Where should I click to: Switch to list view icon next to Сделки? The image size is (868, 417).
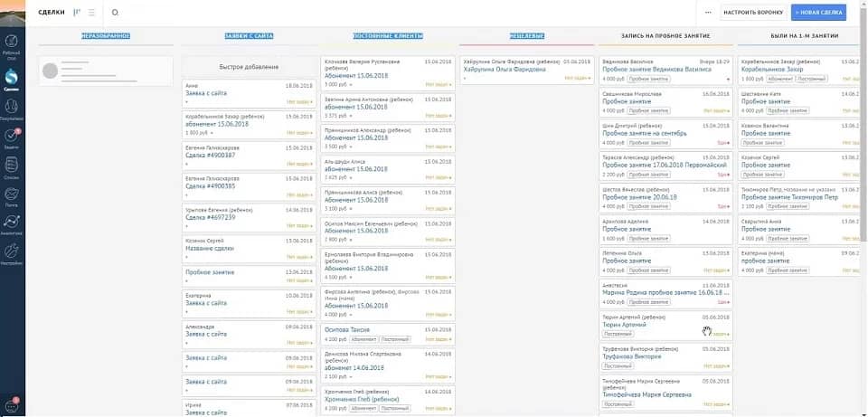coord(91,12)
